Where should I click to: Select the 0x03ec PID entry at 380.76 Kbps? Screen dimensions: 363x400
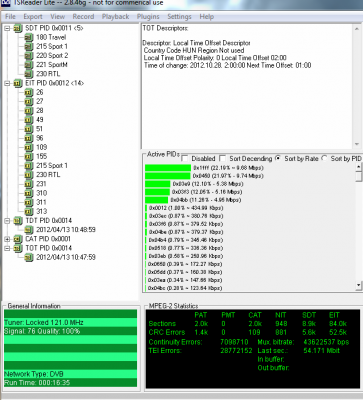pos(184,216)
